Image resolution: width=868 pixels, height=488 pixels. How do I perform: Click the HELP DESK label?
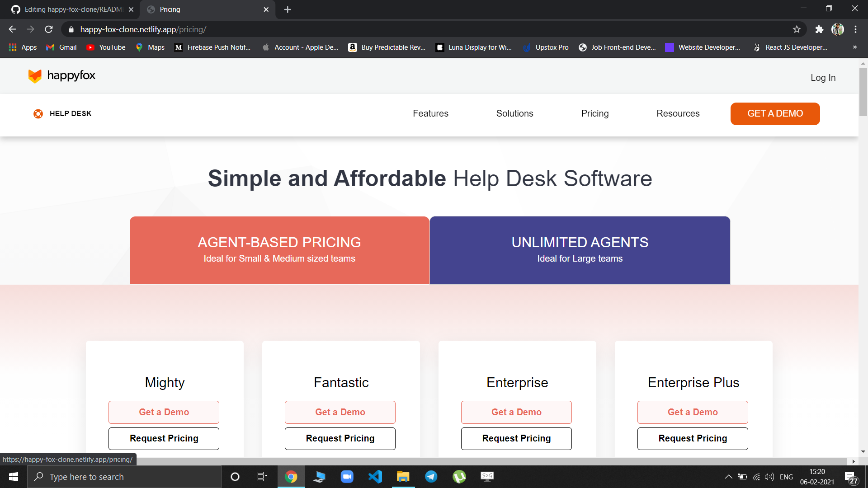[x=71, y=114]
